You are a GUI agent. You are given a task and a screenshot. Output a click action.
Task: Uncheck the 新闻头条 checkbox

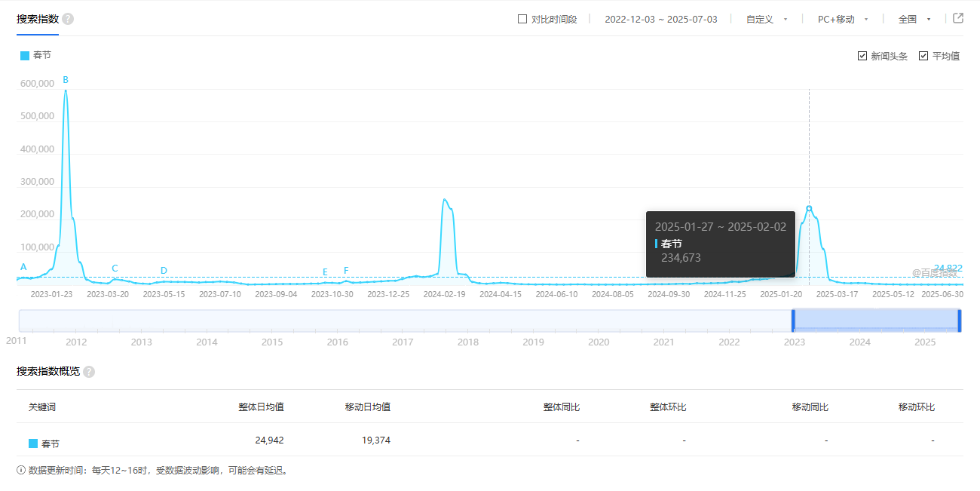tap(862, 56)
